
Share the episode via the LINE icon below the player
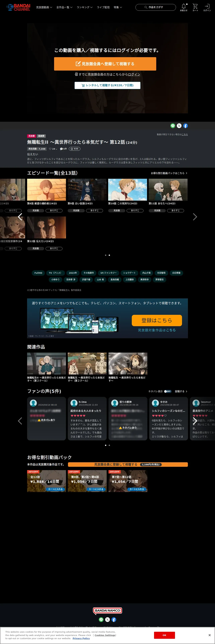click(173, 126)
